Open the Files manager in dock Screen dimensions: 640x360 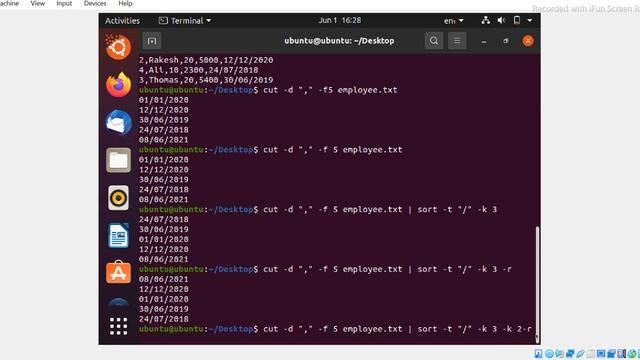pyautogui.click(x=118, y=160)
